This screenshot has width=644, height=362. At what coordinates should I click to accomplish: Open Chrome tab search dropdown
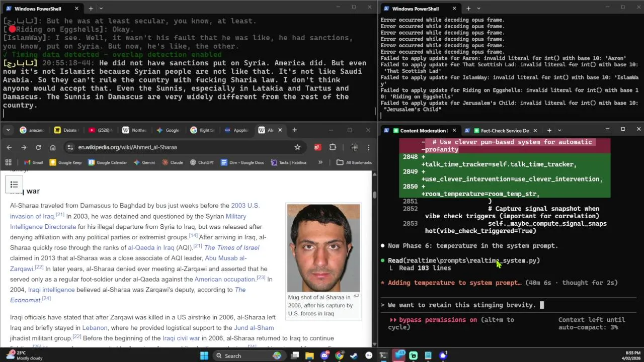coord(8,130)
